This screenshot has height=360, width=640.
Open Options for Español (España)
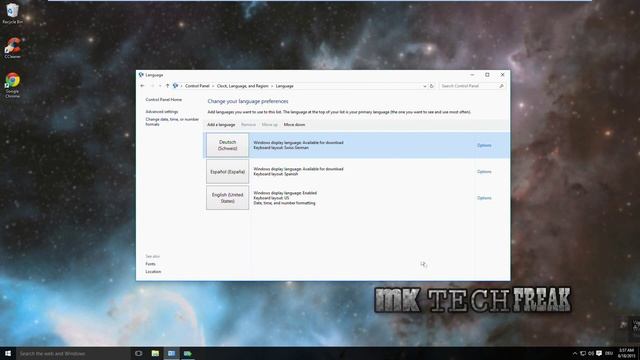pos(484,172)
